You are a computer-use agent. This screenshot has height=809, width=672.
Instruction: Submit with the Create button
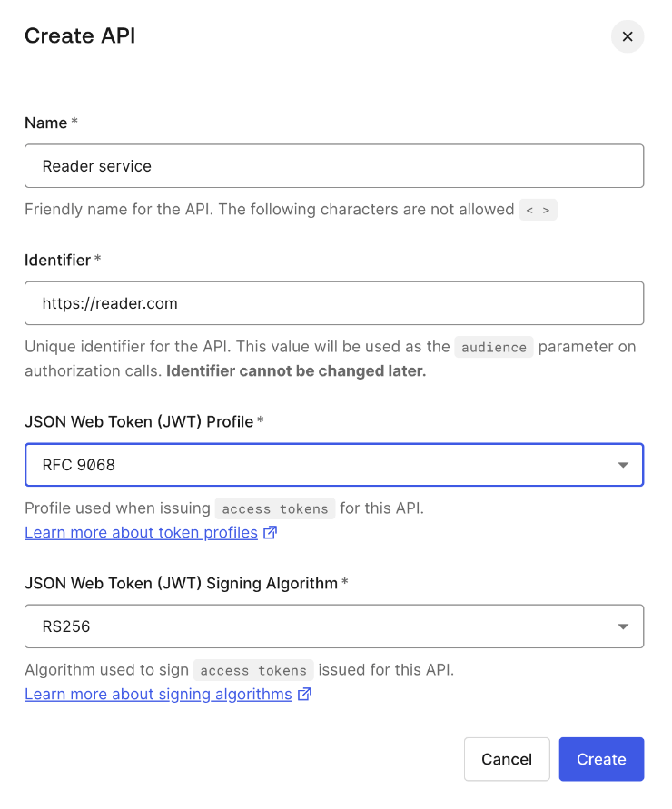601,759
